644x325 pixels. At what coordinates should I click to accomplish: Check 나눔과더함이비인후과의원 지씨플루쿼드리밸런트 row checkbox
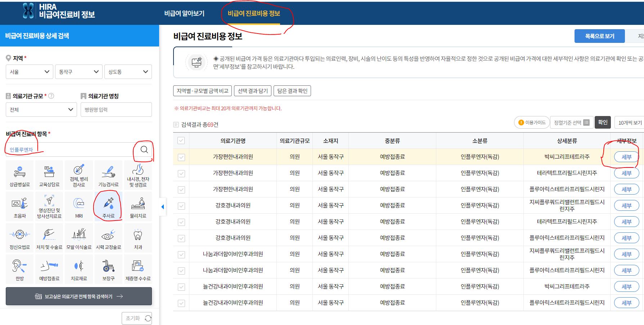(181, 254)
